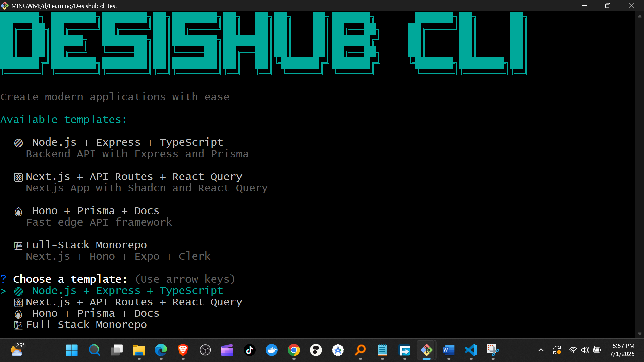Open TikTok from the taskbar

pos(249,350)
